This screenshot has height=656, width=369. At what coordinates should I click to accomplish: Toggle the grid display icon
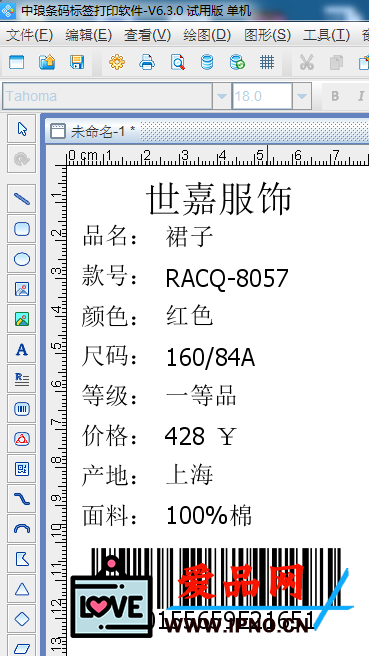(x=266, y=62)
